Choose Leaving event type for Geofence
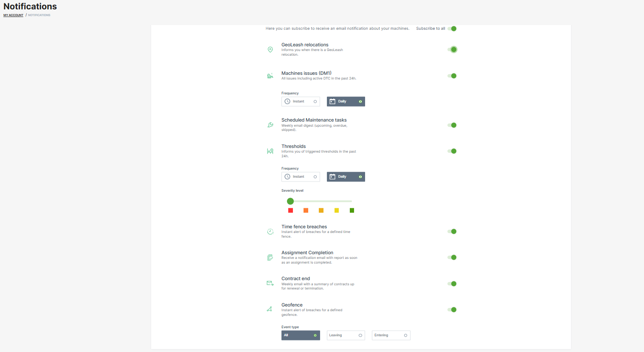644x352 pixels. 346,335
